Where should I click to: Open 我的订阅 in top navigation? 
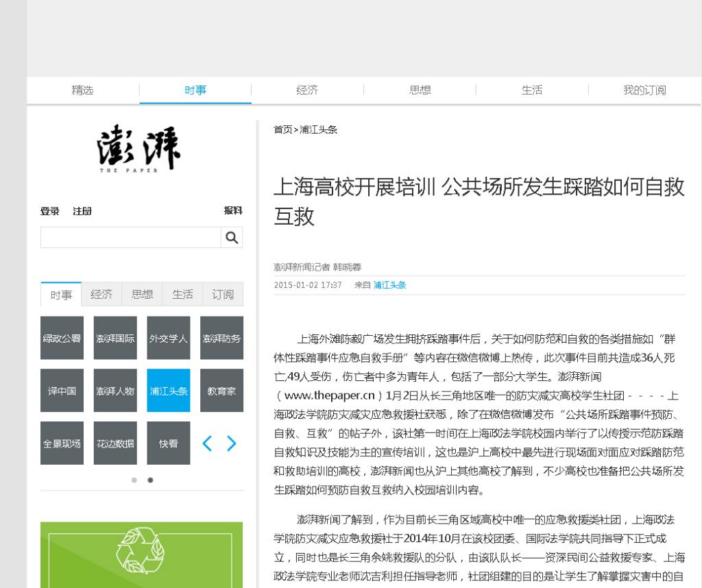[x=644, y=90]
